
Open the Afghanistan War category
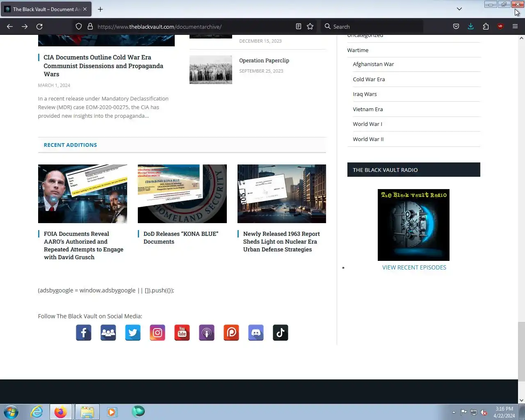point(373,64)
